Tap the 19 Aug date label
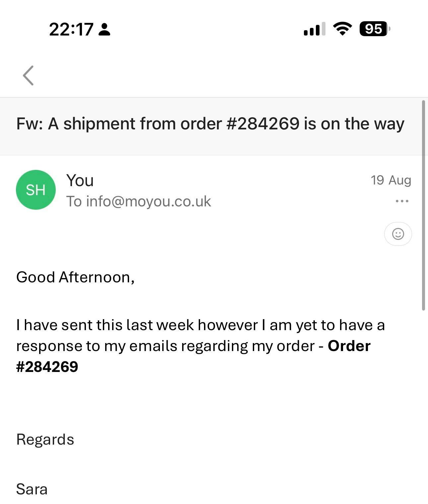 [x=391, y=180]
